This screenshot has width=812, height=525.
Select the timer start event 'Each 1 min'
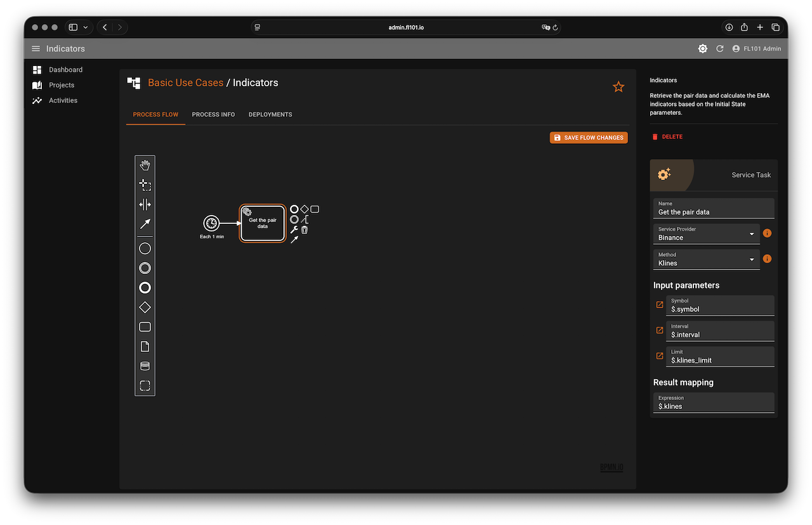tap(211, 223)
